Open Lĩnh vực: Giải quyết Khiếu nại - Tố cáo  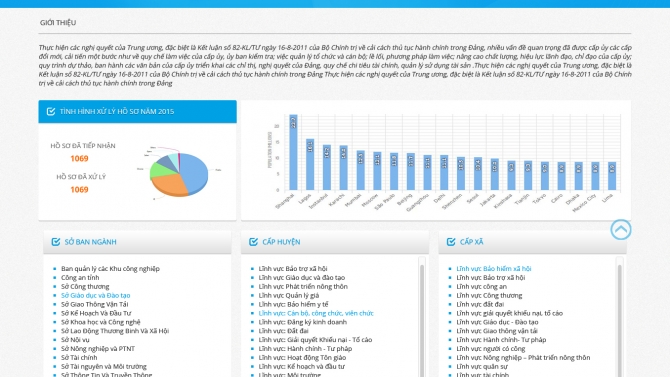[x=315, y=340]
